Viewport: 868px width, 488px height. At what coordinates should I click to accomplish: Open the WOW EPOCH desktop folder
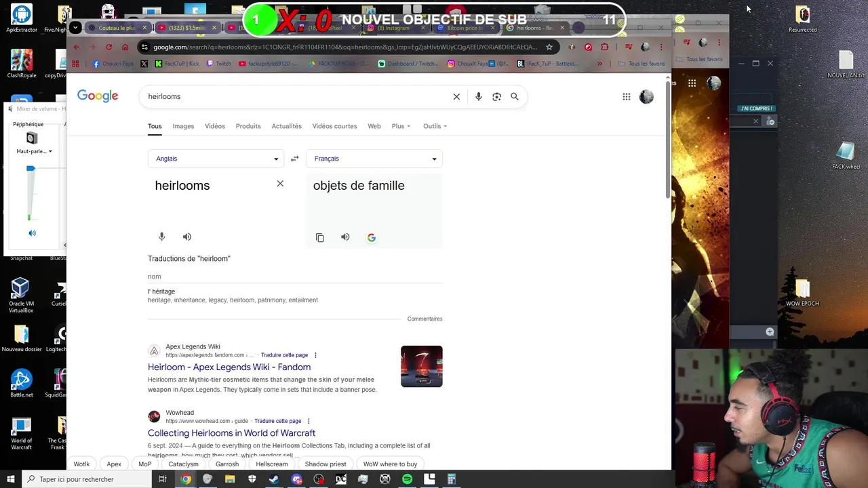pos(802,292)
